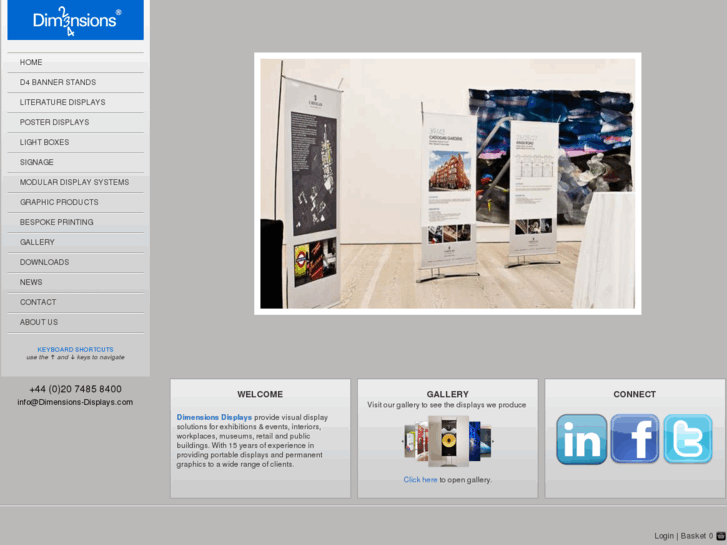The height and width of the screenshot is (545, 727).
Task: Click the Dimensions logo
Action: (76, 20)
